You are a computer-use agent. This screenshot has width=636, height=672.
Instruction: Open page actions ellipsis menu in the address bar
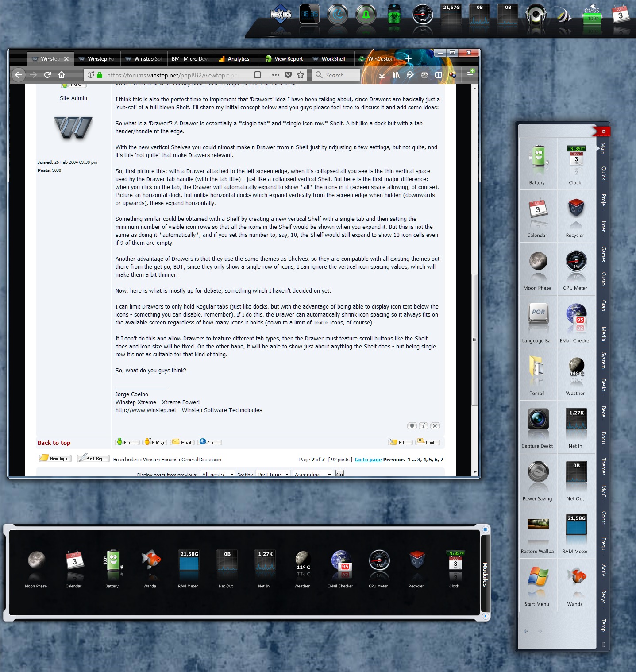pos(275,75)
